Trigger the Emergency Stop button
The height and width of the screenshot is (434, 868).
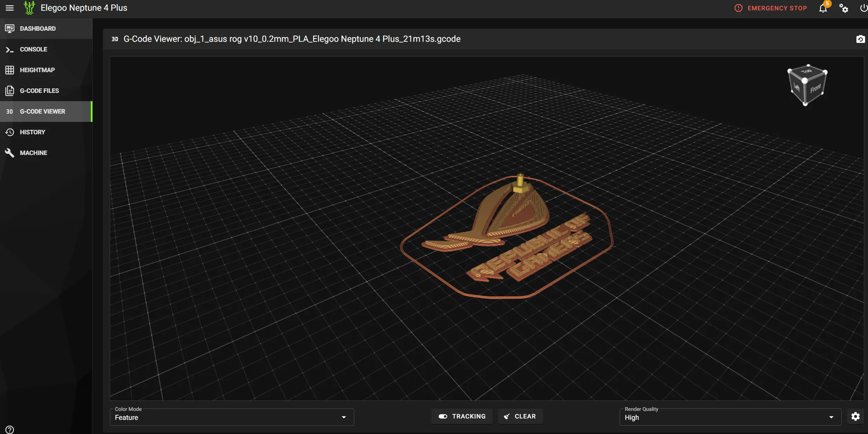(x=770, y=8)
